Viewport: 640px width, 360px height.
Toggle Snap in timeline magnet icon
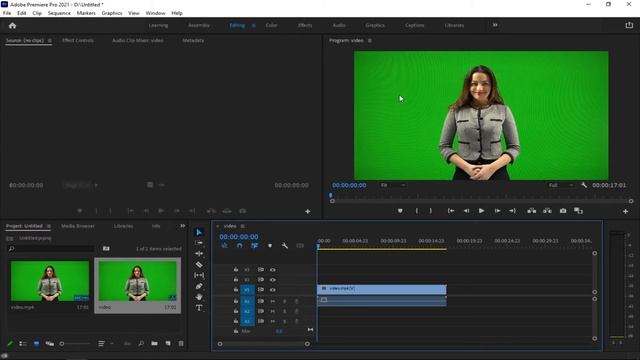pyautogui.click(x=240, y=246)
